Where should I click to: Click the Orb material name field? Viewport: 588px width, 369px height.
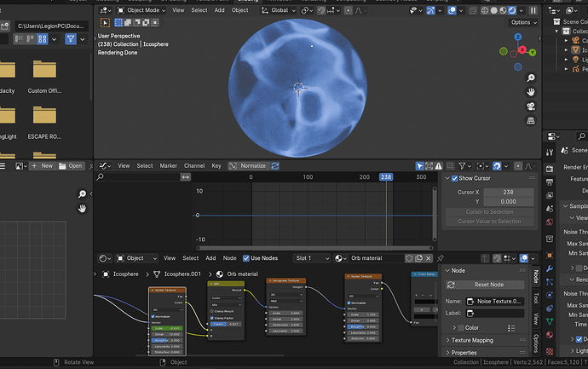coord(377,258)
